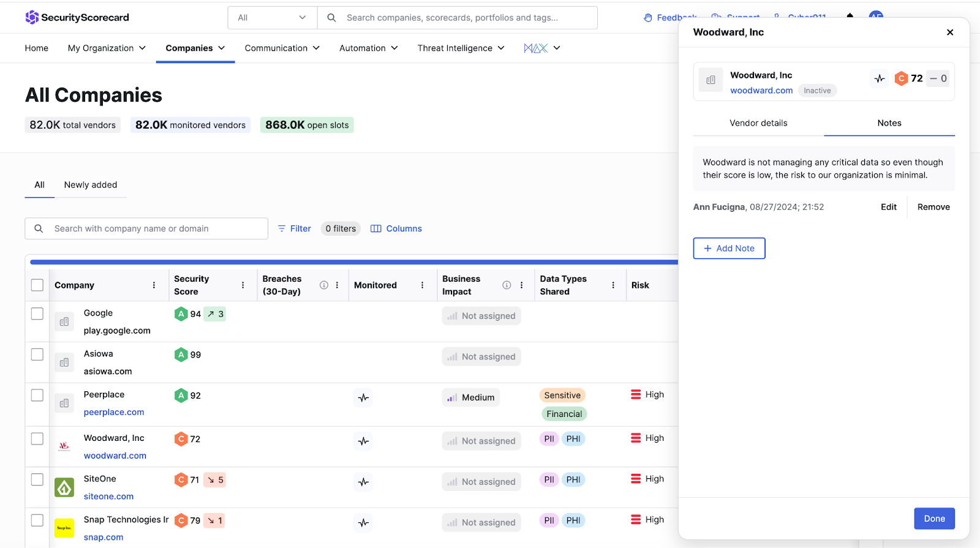Click the Snap Inc. yellow logo
This screenshot has height=548, width=980.
click(64, 528)
